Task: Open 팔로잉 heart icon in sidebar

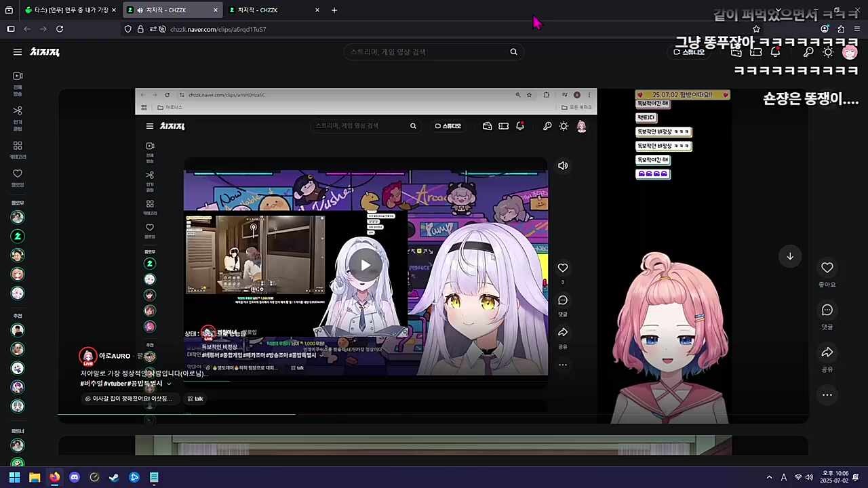Action: point(18,178)
